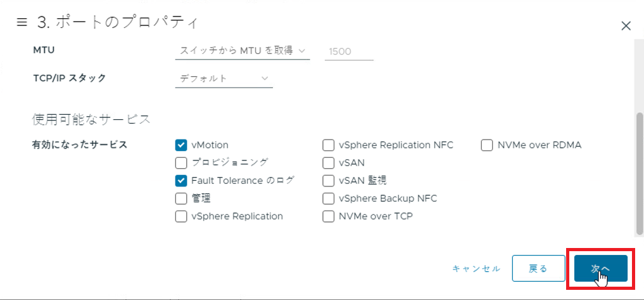Uncheck the vMotion service checkbox
This screenshot has height=300, width=644.
click(181, 145)
